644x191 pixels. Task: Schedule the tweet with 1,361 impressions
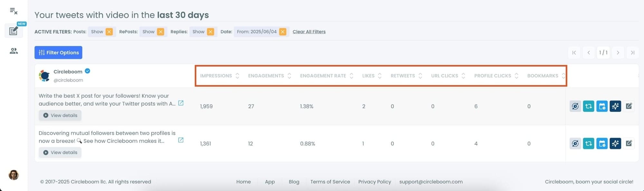point(602,143)
